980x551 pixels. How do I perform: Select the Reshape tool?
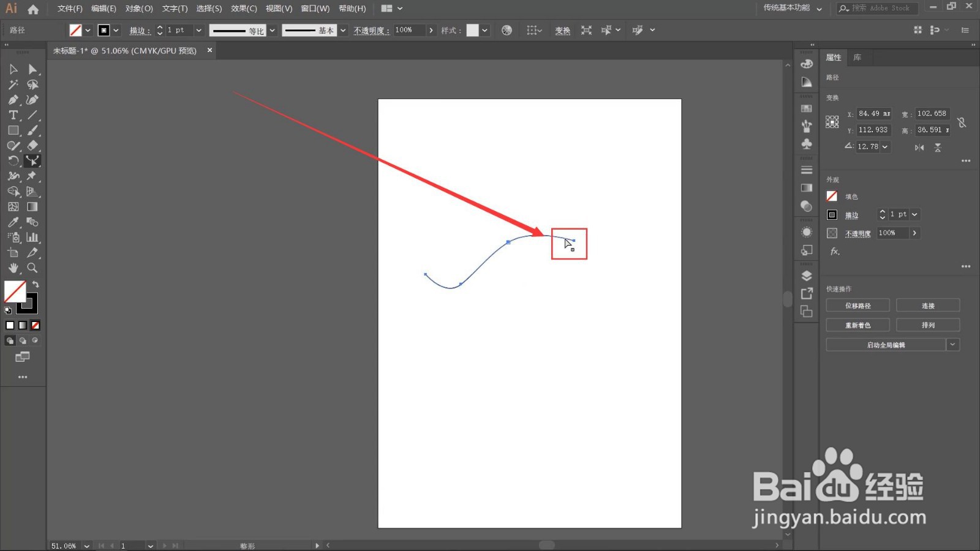pos(32,161)
